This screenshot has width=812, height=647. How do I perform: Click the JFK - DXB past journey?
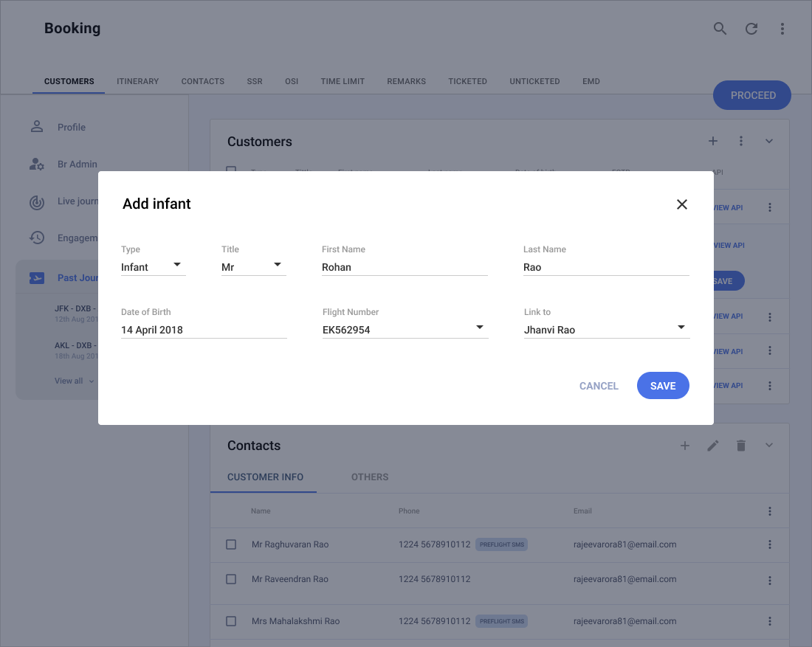click(x=76, y=313)
